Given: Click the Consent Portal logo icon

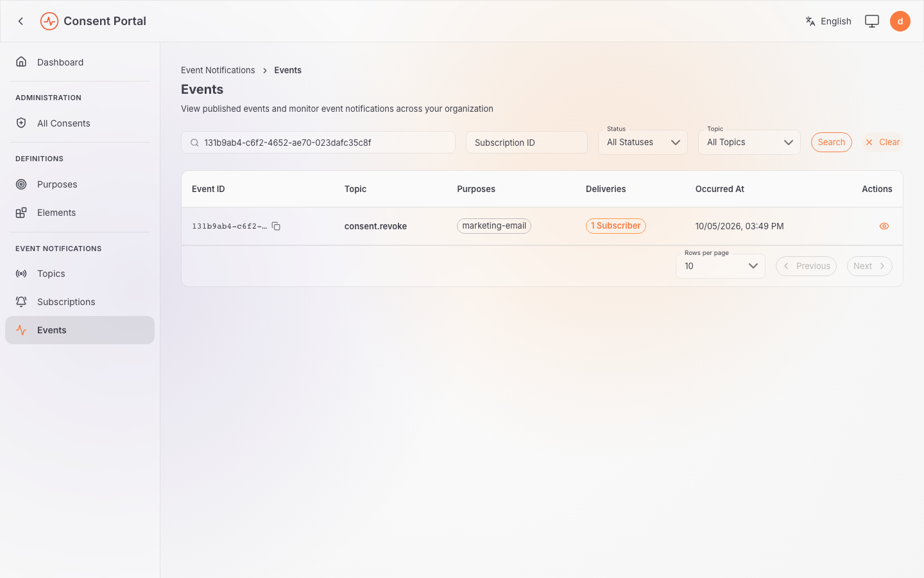Looking at the screenshot, I should [49, 21].
